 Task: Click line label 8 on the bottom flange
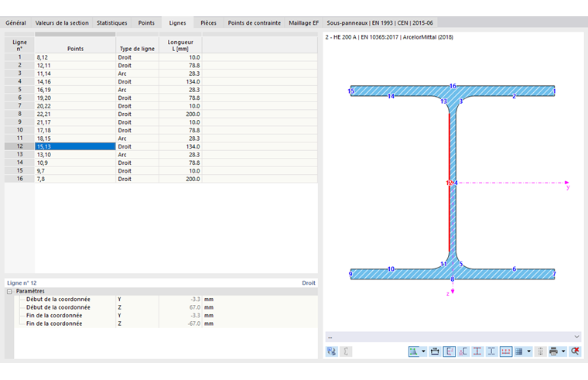tap(453, 279)
